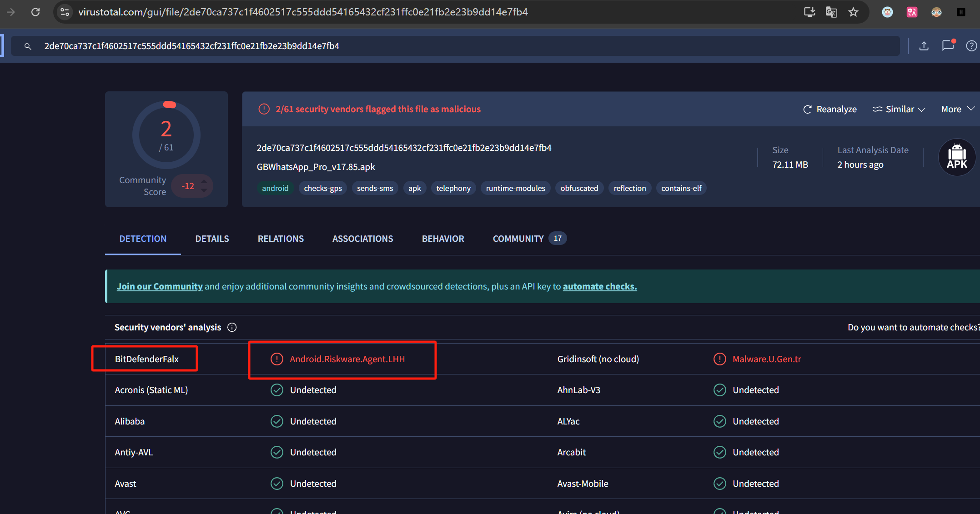This screenshot has width=980, height=514.
Task: Click info icon beside Security vendors' analysis
Action: pyautogui.click(x=232, y=327)
